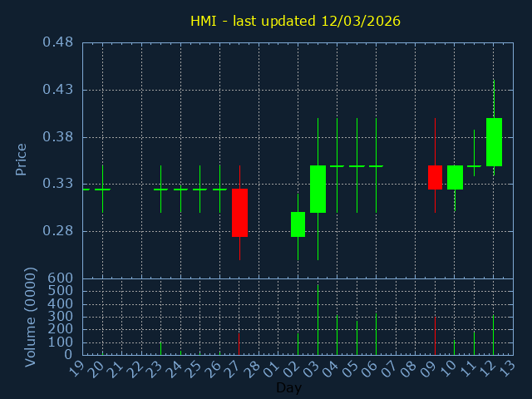This screenshot has width=532, height=399.
Task: Select the volume bar on day 02
Action: (x=298, y=344)
